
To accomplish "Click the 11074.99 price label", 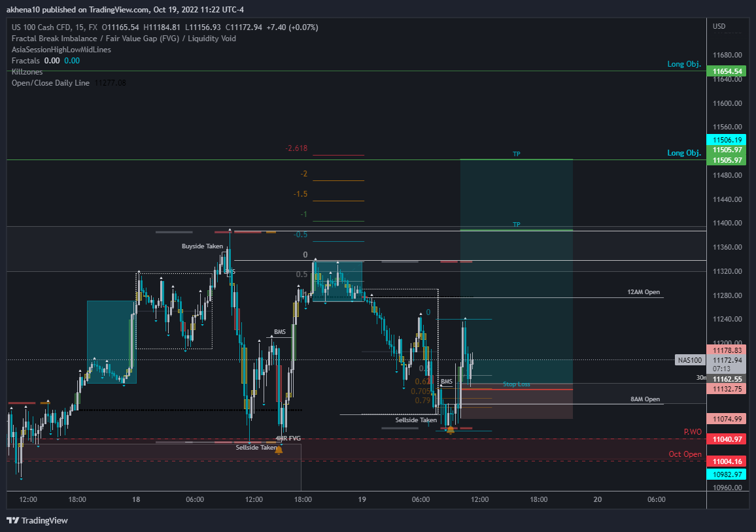I will [727, 419].
